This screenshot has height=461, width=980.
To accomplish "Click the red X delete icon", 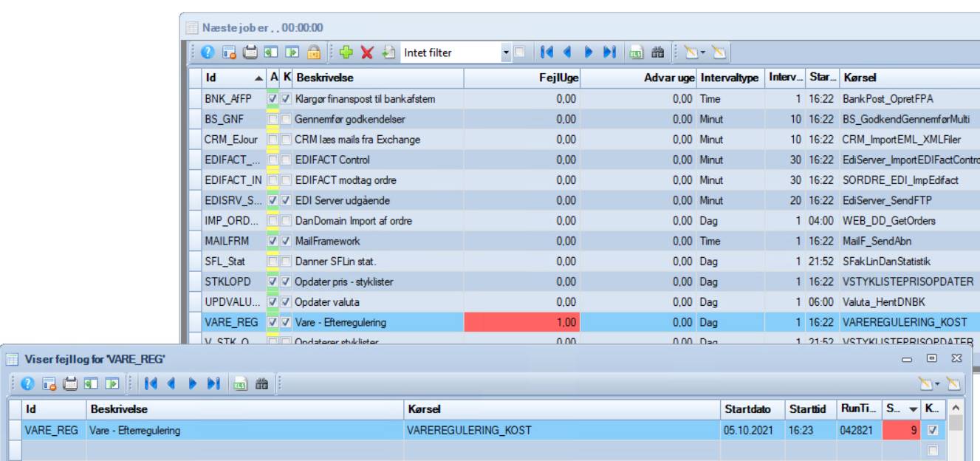I will [x=368, y=53].
